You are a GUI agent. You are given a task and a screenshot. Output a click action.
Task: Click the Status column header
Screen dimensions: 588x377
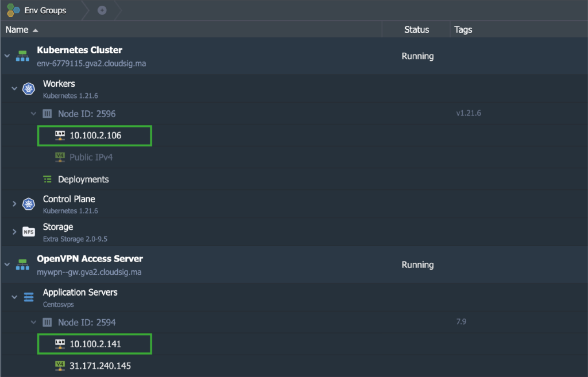(416, 30)
